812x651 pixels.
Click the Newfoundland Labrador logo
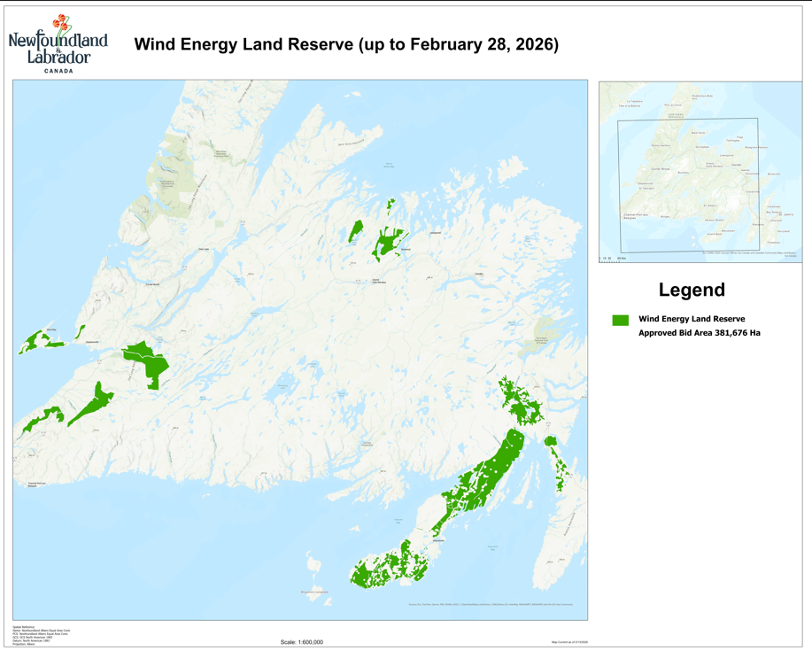click(x=58, y=43)
